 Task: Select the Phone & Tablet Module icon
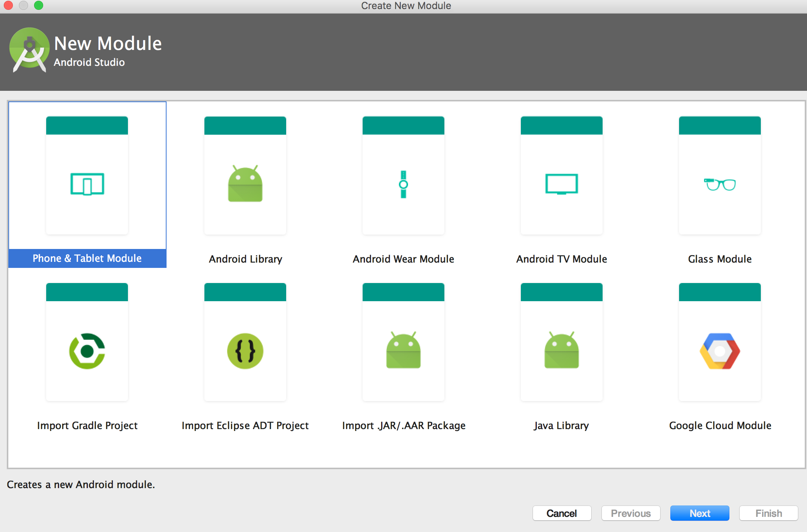coord(87,184)
